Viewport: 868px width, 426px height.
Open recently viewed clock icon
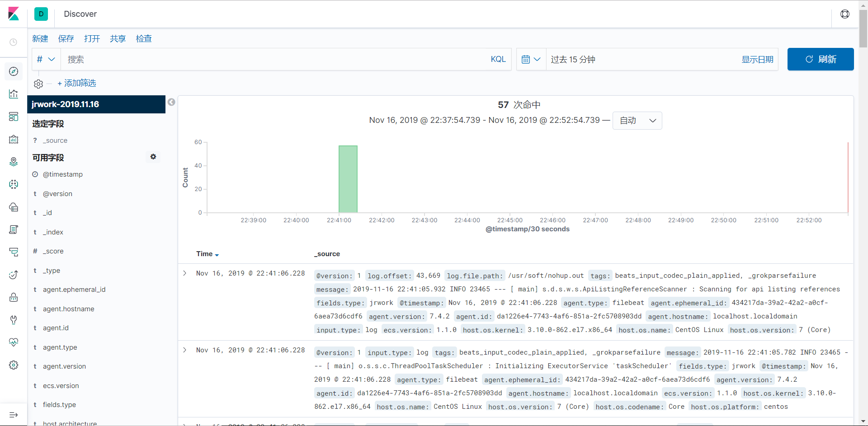point(14,42)
